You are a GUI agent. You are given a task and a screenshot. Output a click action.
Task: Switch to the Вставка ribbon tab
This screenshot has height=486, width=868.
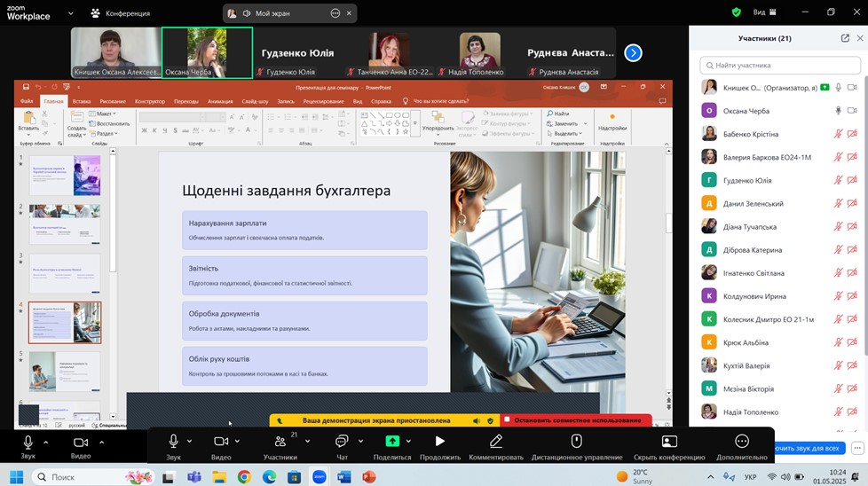(x=82, y=101)
